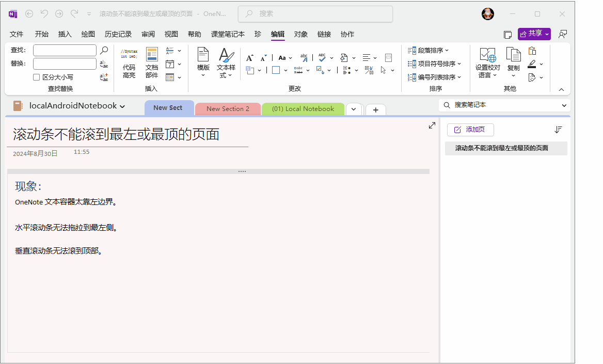
Task: Click the Replace All icon with plus sign
Action: pyautogui.click(x=104, y=77)
